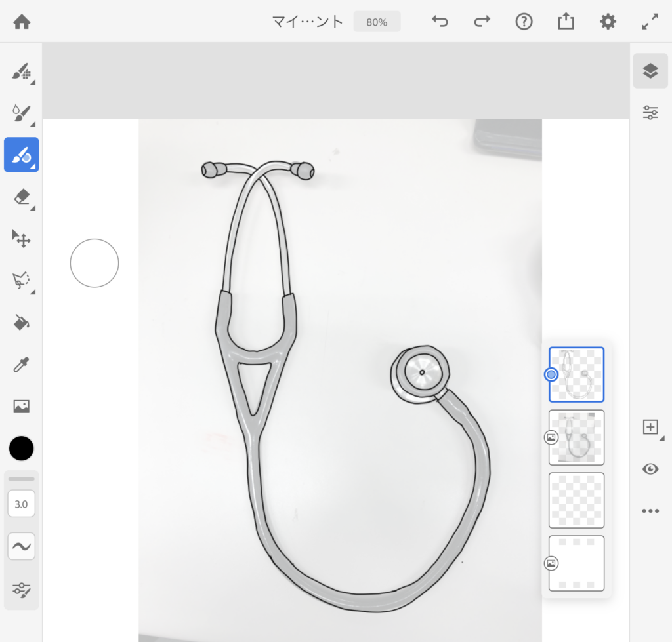The width and height of the screenshot is (672, 642).
Task: Select the empty transparent third layer
Action: pos(576,500)
